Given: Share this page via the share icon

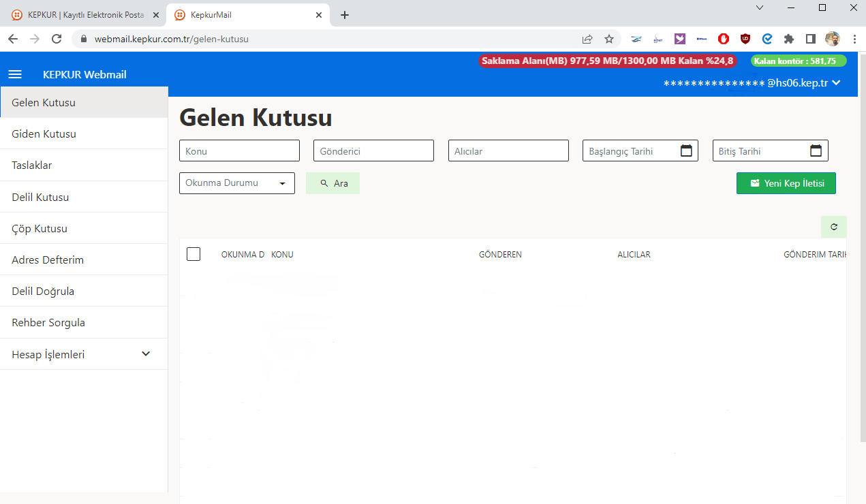Looking at the screenshot, I should point(587,39).
